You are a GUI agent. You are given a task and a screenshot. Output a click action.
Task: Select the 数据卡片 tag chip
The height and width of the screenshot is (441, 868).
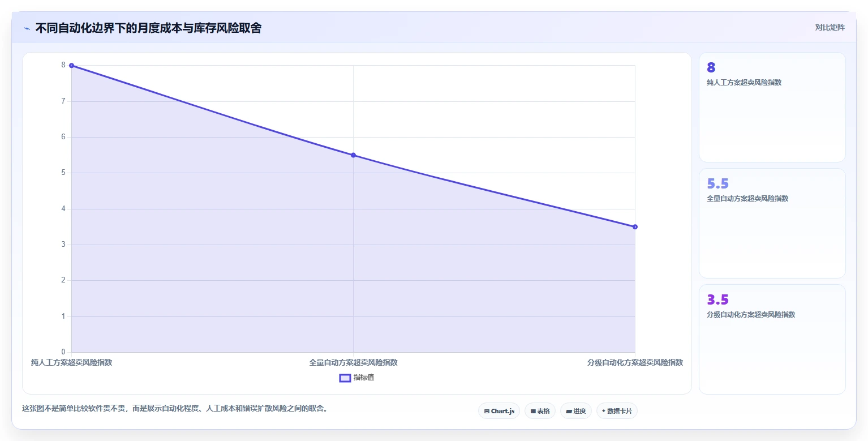pos(617,411)
